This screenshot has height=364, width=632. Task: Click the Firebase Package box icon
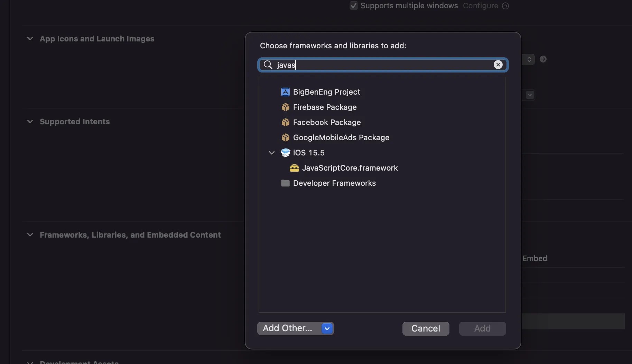(x=285, y=107)
